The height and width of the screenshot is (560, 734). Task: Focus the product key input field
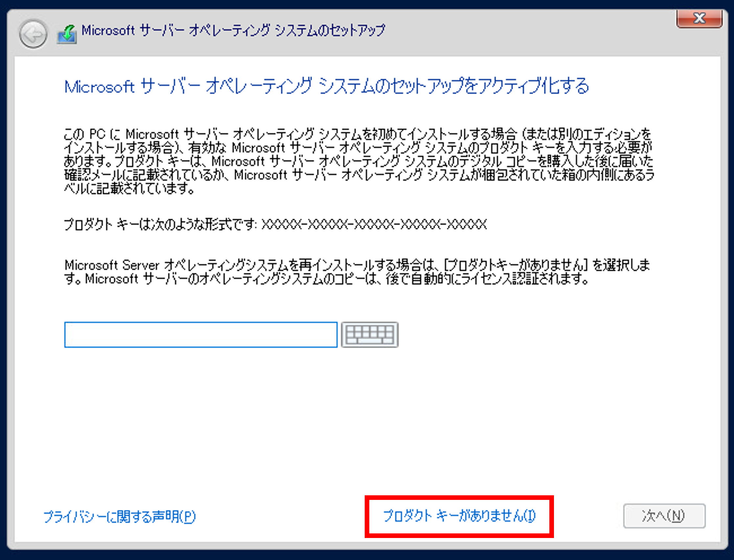[201, 335]
